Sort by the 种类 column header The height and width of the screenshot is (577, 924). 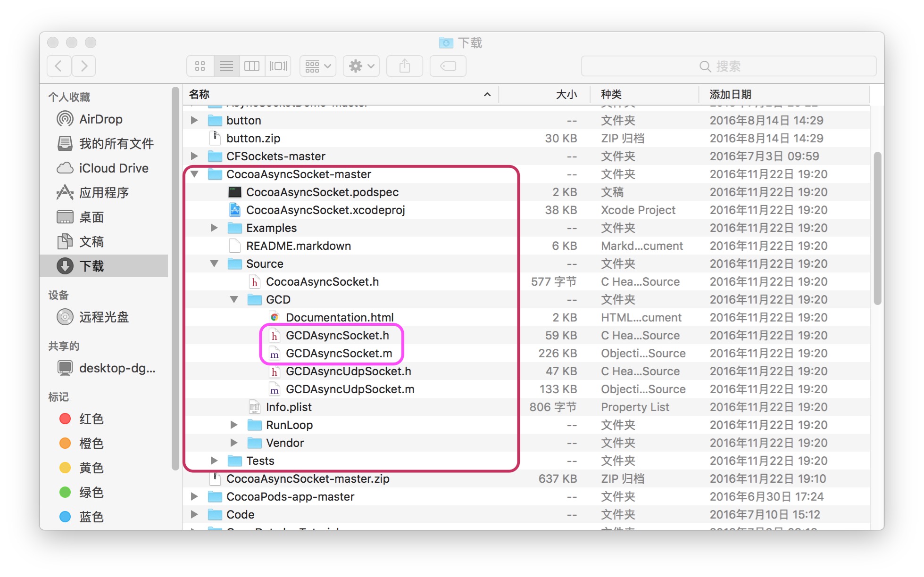(x=644, y=94)
